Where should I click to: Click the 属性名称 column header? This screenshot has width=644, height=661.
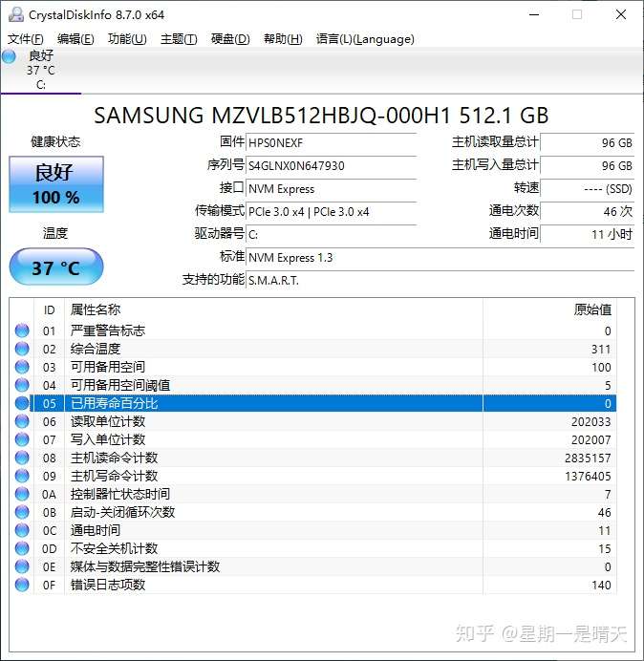(273, 309)
